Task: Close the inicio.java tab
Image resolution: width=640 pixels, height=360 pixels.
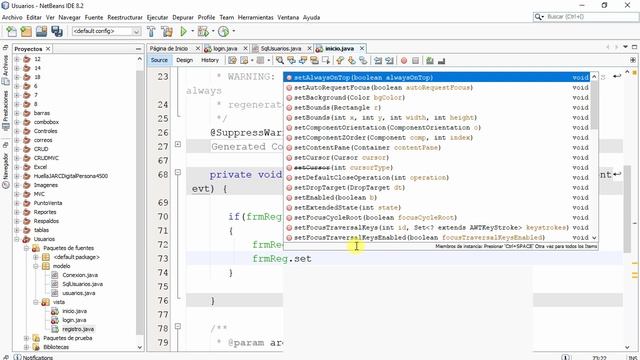Action: [362, 49]
